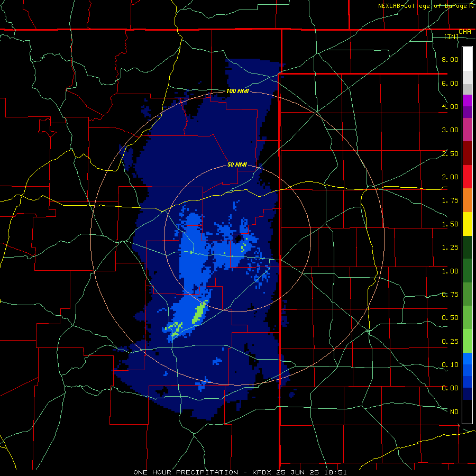Image resolution: width=476 pixels, height=476 pixels.
Task: Click the '4.00' scale label
Action: (x=450, y=106)
